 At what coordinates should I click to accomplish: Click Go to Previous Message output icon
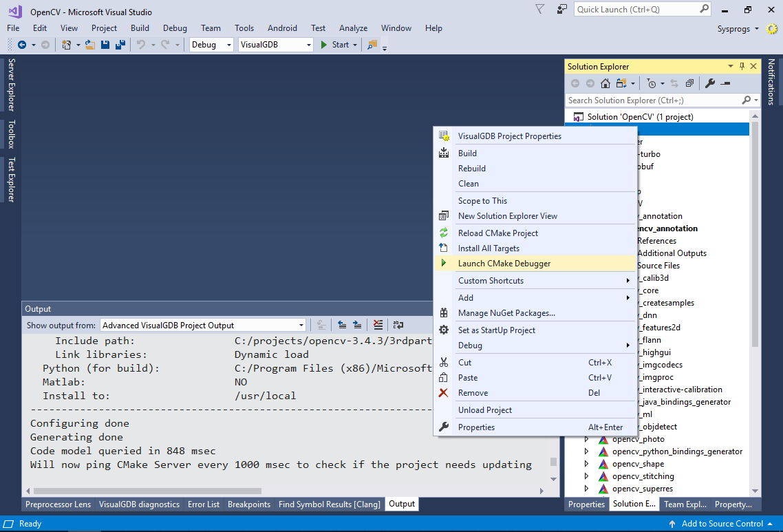coord(342,326)
